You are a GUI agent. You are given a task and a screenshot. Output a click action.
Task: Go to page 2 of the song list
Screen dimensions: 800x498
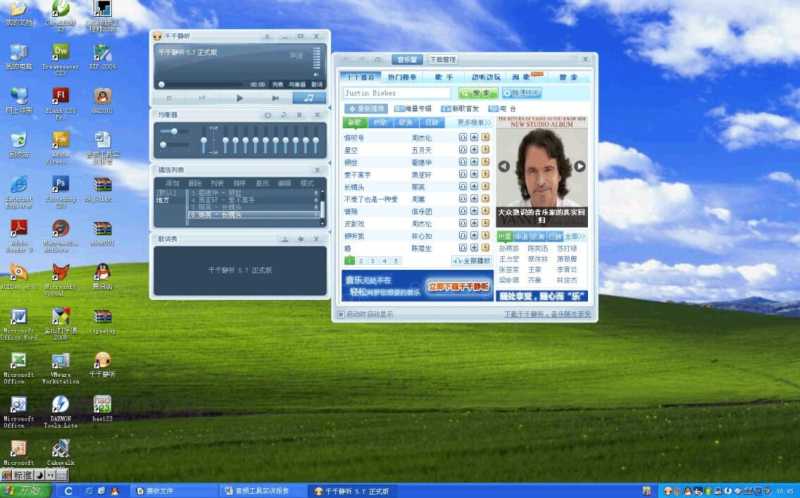tap(361, 260)
